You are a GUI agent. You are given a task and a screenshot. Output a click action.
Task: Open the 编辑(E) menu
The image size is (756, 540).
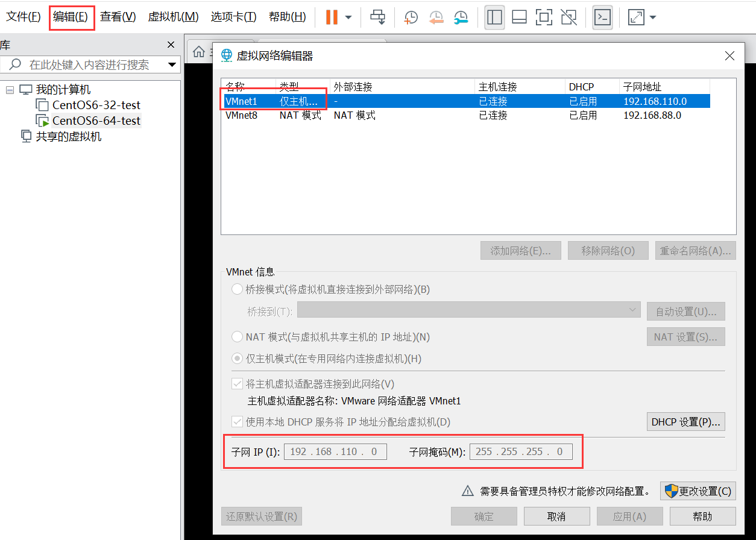pos(71,17)
